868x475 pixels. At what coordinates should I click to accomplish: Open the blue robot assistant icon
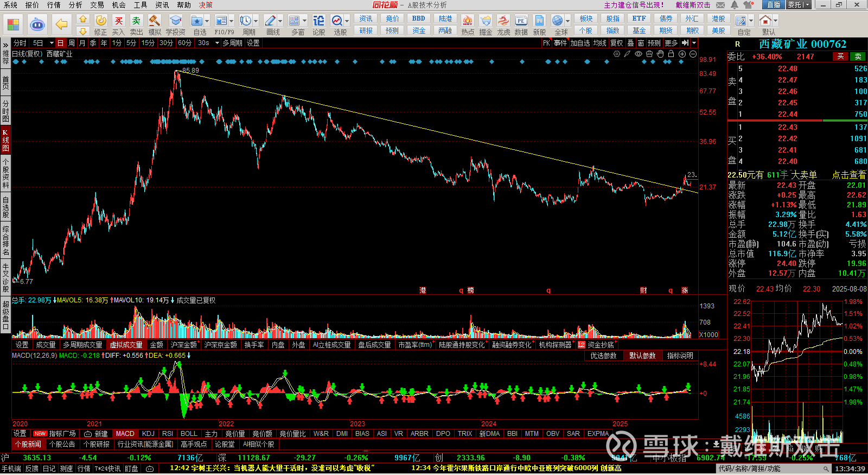pos(37,25)
